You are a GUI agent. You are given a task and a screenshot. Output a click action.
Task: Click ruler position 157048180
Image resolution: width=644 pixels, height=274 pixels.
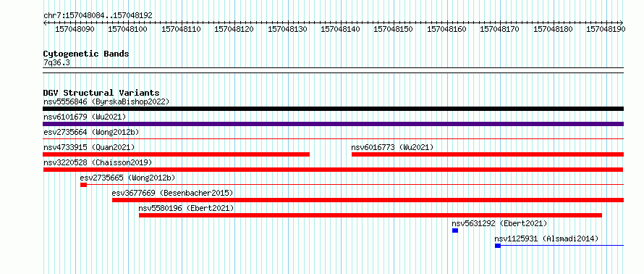[x=554, y=29]
